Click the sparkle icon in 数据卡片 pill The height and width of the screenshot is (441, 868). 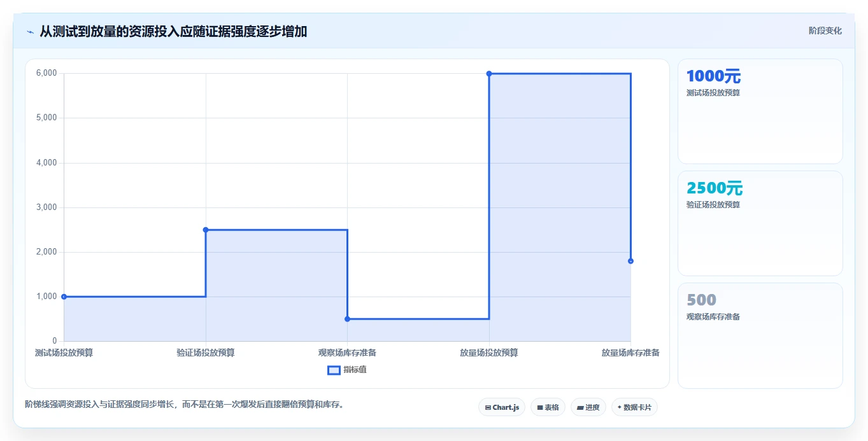[620, 407]
